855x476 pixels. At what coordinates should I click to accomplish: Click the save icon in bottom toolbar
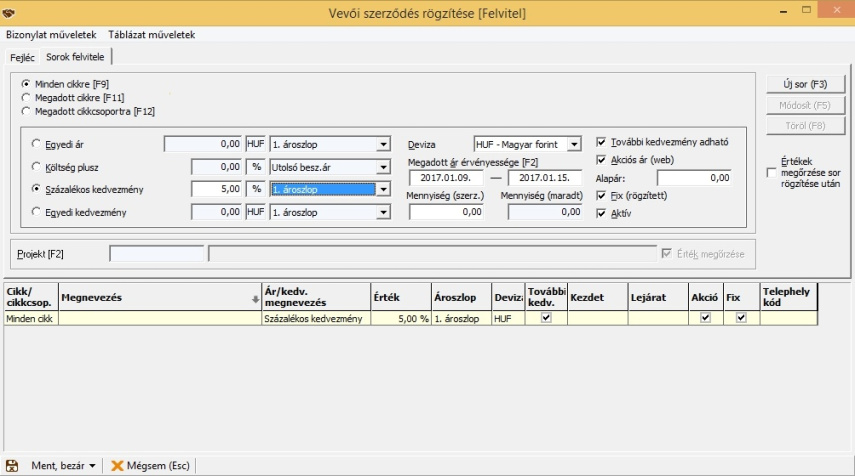12,465
